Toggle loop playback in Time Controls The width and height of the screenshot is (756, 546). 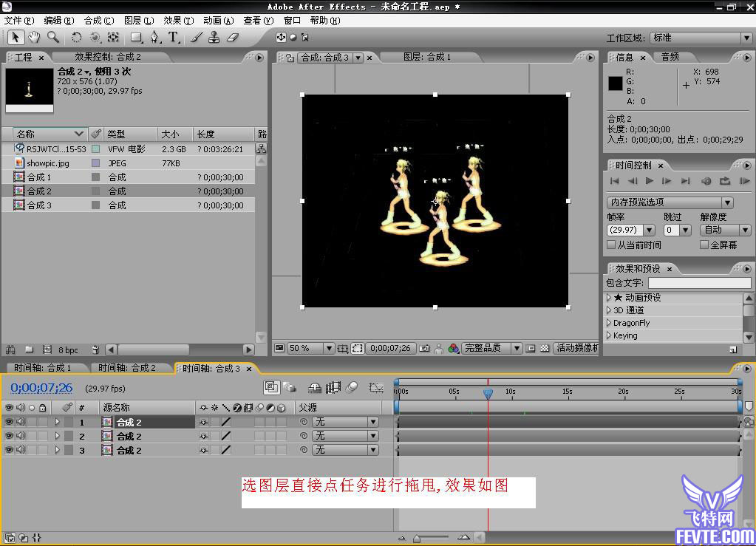pos(725,181)
